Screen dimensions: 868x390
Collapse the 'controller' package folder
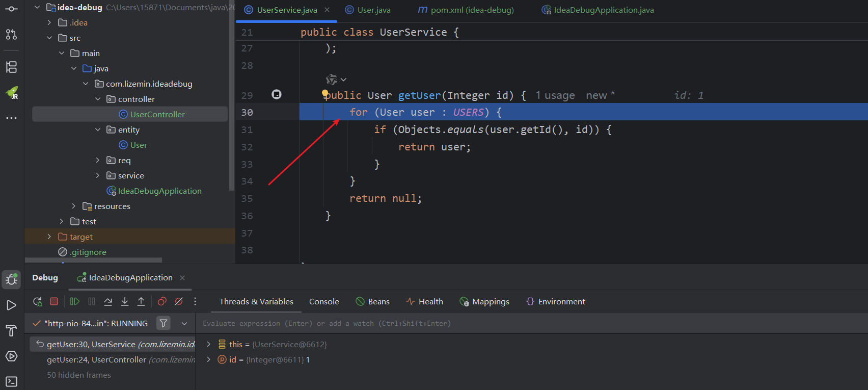click(98, 99)
